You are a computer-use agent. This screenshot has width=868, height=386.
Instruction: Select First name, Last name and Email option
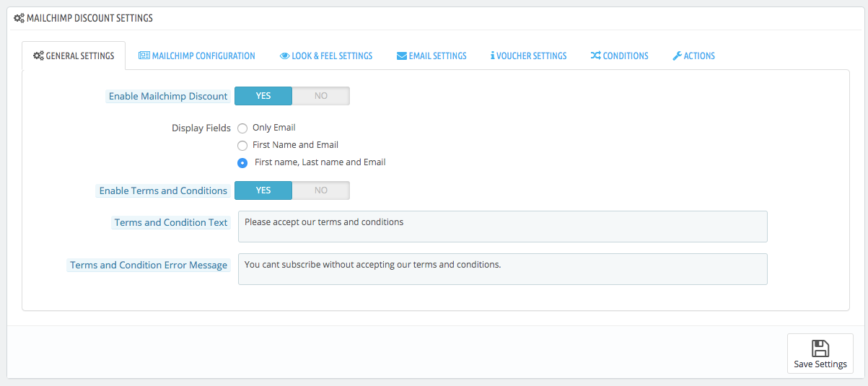click(242, 163)
